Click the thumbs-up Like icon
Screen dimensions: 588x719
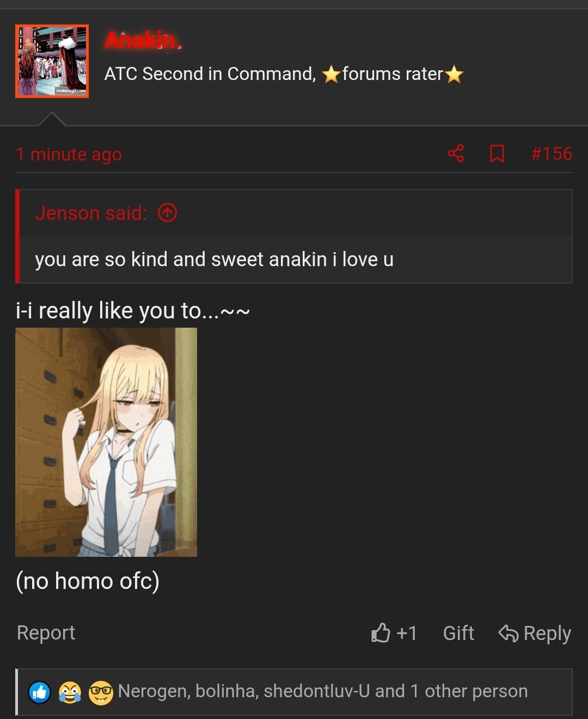[381, 632]
